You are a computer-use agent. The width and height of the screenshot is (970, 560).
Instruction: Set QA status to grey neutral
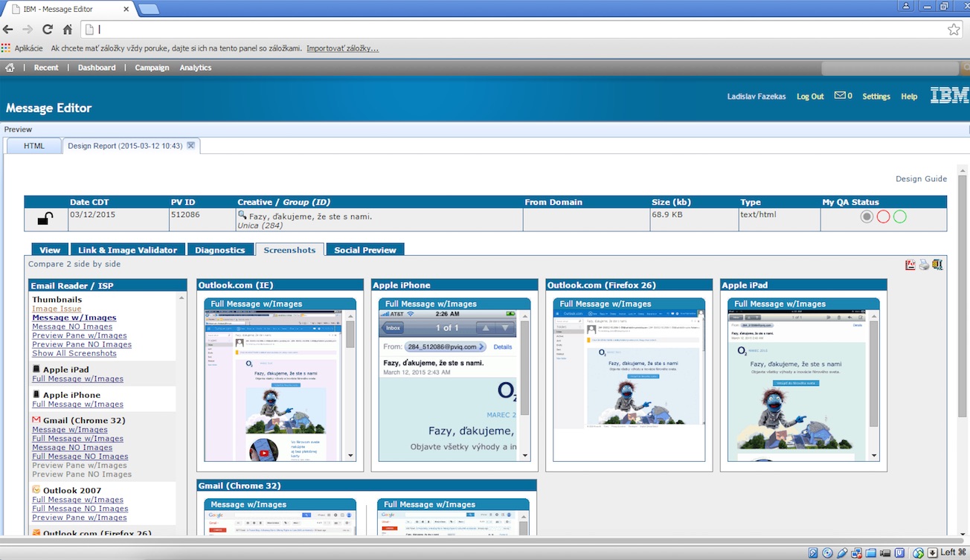(867, 217)
